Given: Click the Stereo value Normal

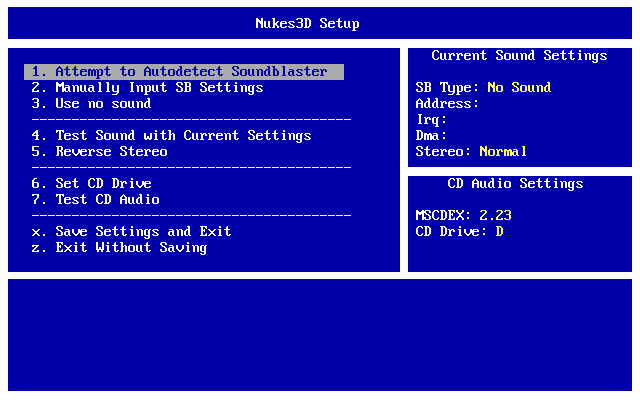Looking at the screenshot, I should [503, 151].
